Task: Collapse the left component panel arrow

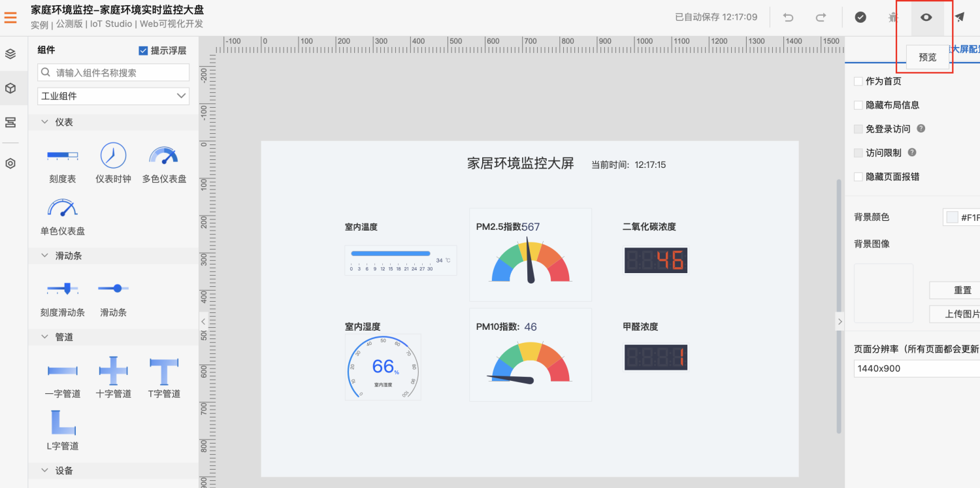Action: coord(203,321)
